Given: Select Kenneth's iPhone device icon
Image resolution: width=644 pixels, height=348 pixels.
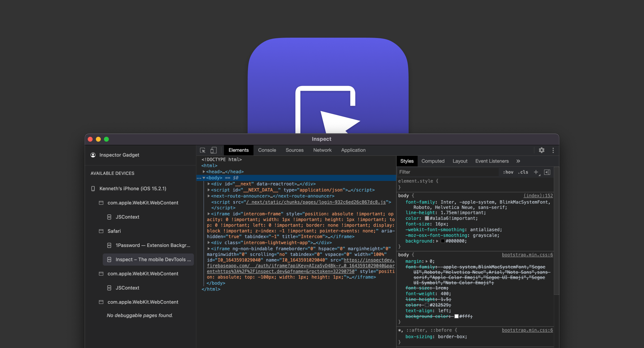Looking at the screenshot, I should 93,189.
